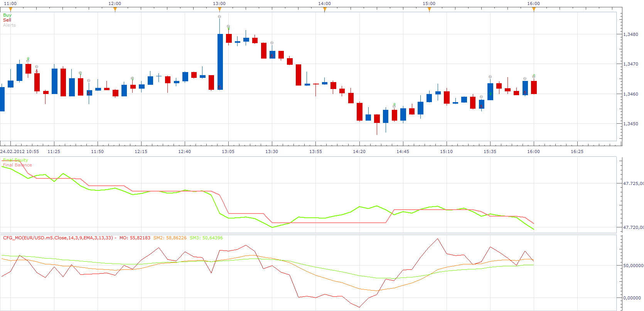The image size is (644, 311).
Task: Click the 47.720,00 equity scale label
Action: [634, 227]
